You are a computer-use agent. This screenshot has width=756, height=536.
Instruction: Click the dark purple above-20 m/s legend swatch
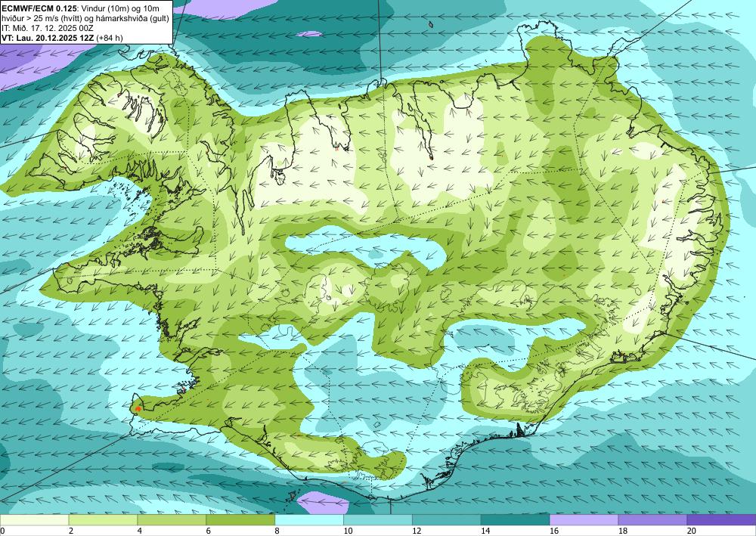[x=721, y=519]
